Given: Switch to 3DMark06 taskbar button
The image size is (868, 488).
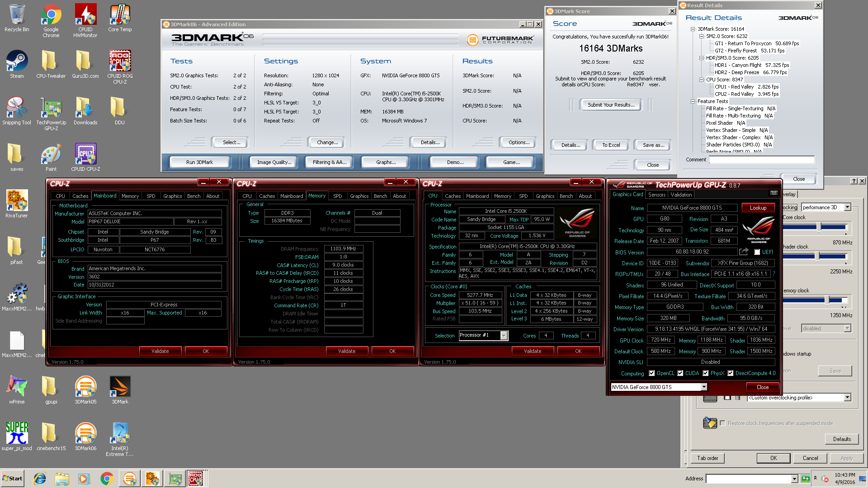Looking at the screenshot, I should 129,479.
